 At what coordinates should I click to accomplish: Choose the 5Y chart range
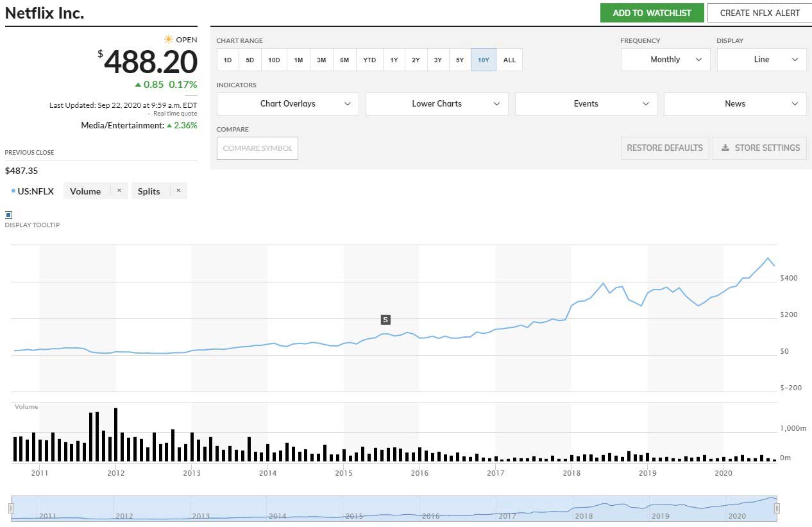tap(460, 60)
